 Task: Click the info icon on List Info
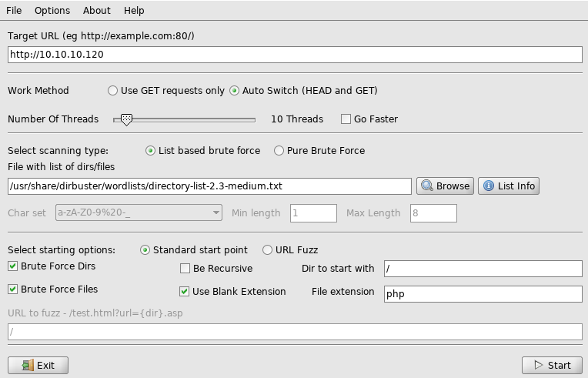(x=488, y=186)
